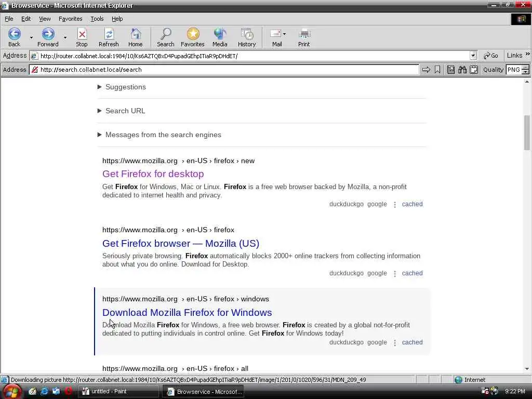
Task: Click the scrollbar down arrow
Action: point(527,369)
